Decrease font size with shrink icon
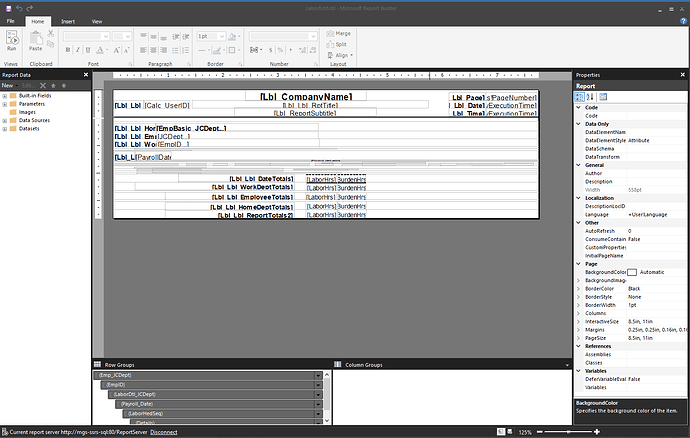Viewport: 690px width, 438px height. point(126,50)
